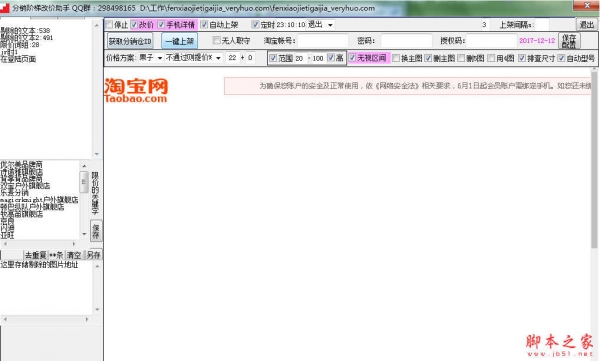Enable the 换主图 checkbox
The height and width of the screenshot is (361, 600).
coord(396,58)
